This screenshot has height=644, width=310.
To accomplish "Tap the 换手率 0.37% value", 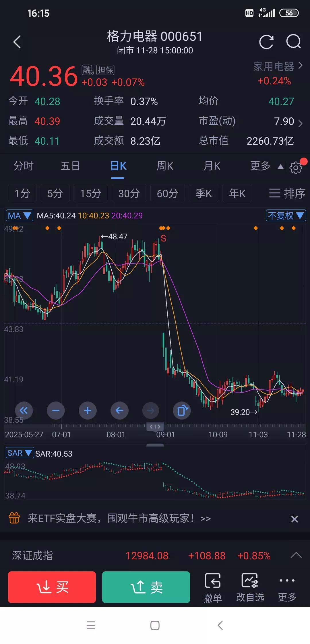I will [144, 101].
